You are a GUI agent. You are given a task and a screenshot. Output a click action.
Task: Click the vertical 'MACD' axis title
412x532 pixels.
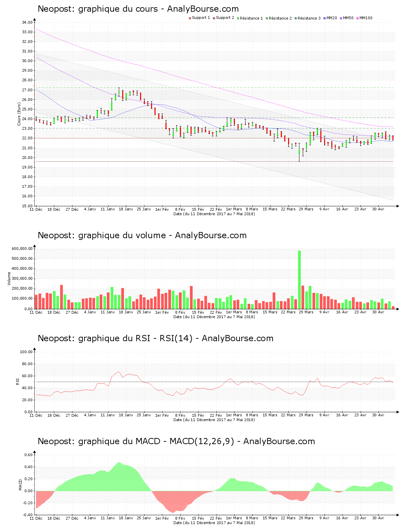[x=21, y=484]
